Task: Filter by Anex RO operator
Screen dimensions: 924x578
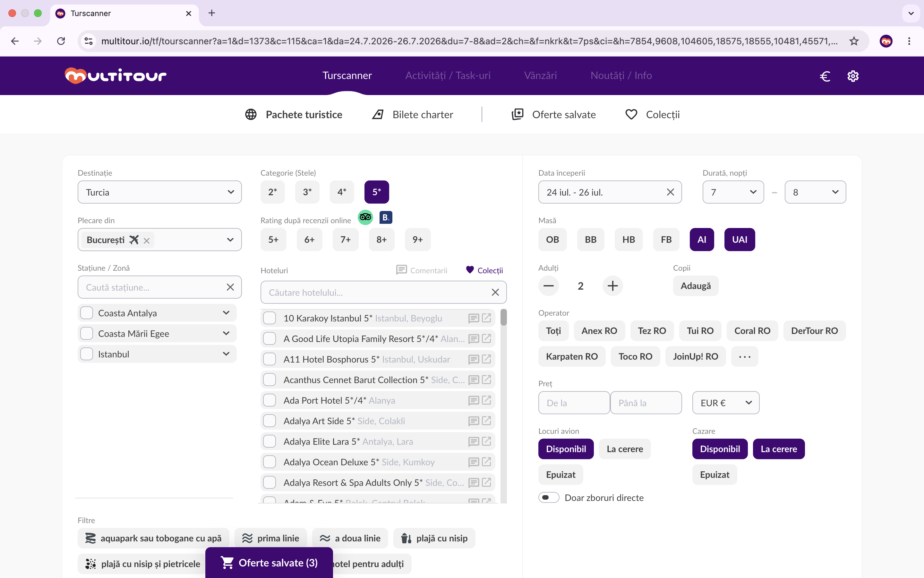Action: [599, 331]
